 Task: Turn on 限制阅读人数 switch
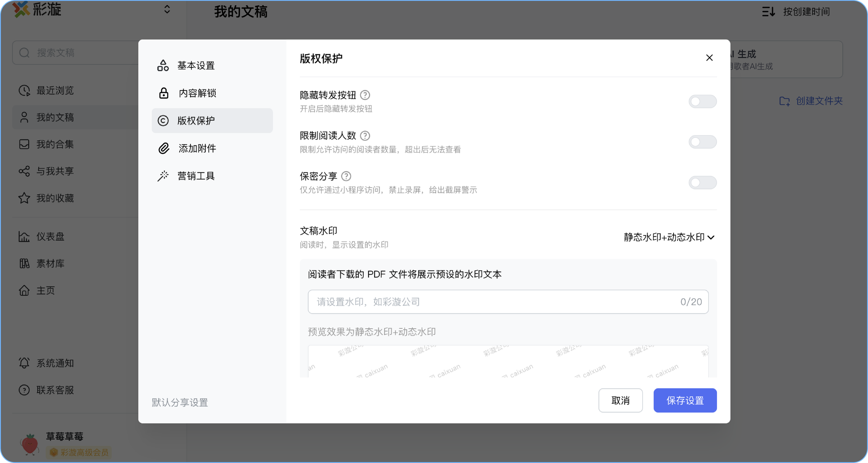(702, 142)
